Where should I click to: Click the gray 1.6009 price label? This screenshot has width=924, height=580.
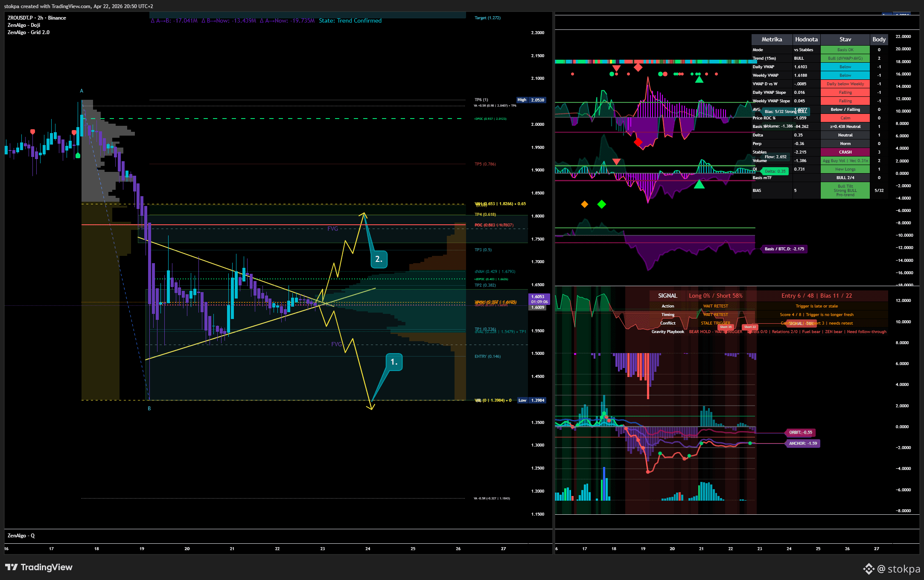[538, 307]
